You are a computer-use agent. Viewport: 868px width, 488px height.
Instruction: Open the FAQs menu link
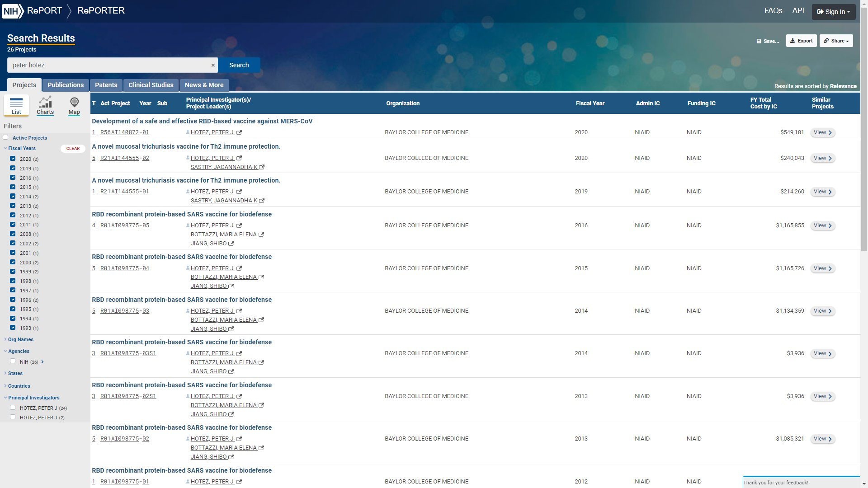coord(773,10)
